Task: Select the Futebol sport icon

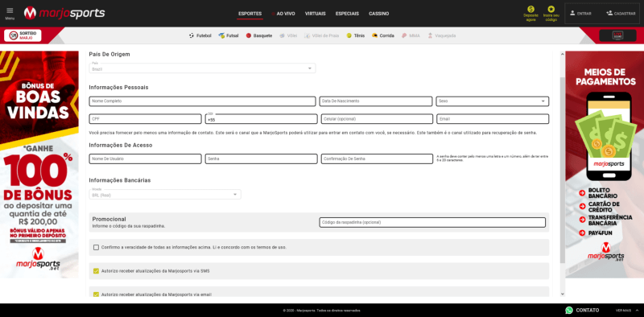Action: pos(192,35)
